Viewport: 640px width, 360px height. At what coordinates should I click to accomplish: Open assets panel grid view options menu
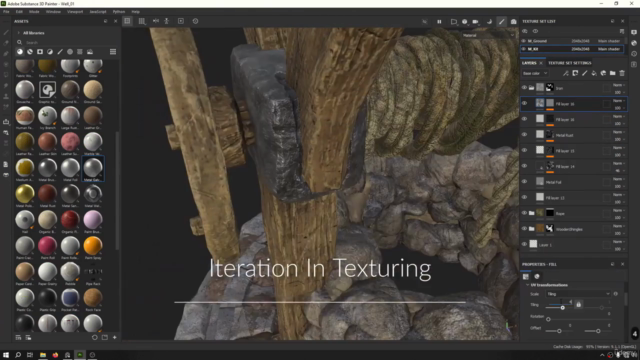pos(113,52)
